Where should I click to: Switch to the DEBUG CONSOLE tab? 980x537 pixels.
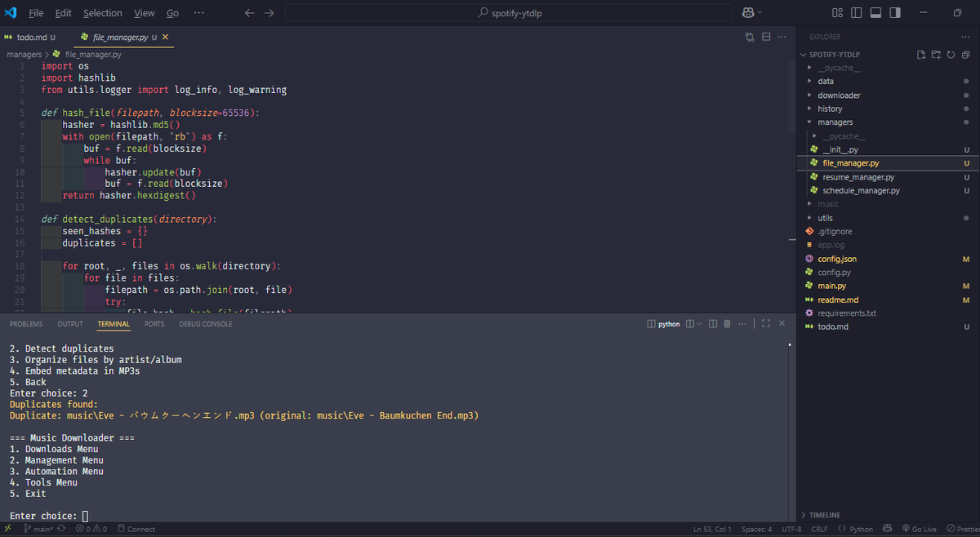[206, 324]
